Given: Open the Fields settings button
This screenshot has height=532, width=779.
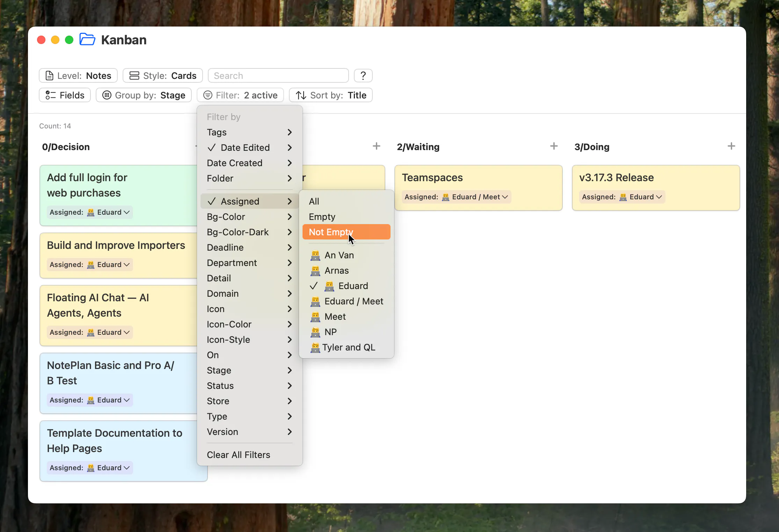Looking at the screenshot, I should pos(65,95).
